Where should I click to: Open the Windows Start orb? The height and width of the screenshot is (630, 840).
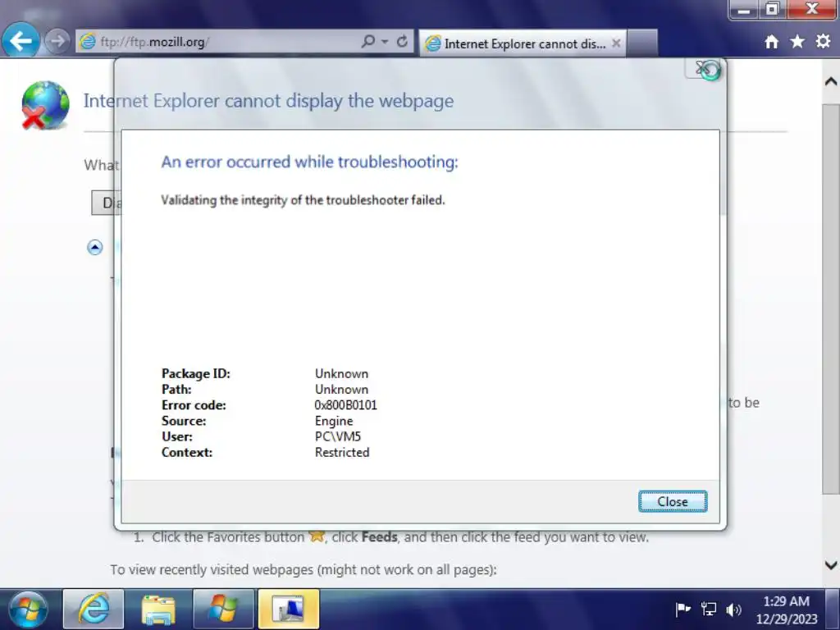28,609
